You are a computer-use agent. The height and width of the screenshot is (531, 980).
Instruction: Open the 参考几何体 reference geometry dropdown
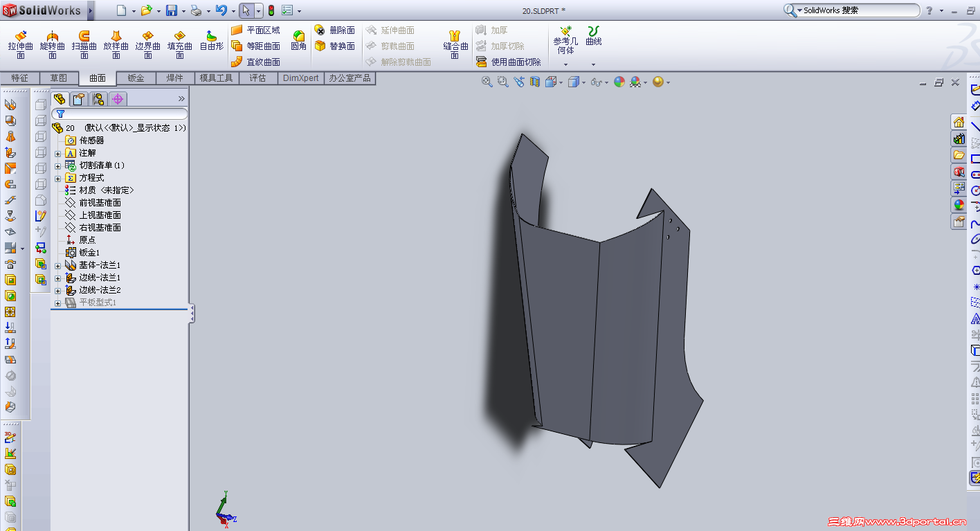coord(565,65)
